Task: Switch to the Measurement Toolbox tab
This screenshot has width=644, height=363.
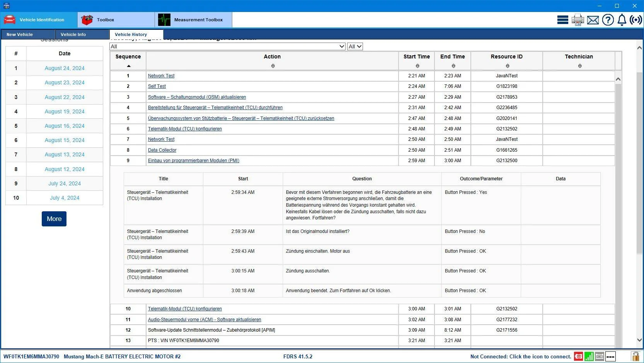Action: [193, 20]
